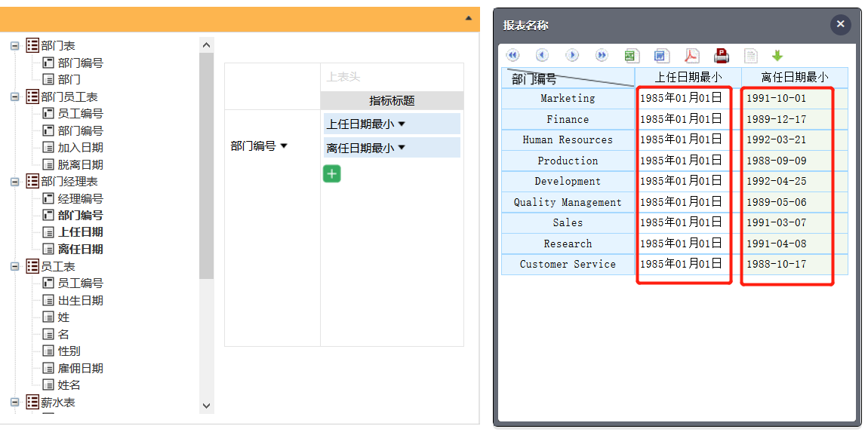Open the 上任日期最小 indicator dropdown
This screenshot has width=868, height=432.
point(402,124)
